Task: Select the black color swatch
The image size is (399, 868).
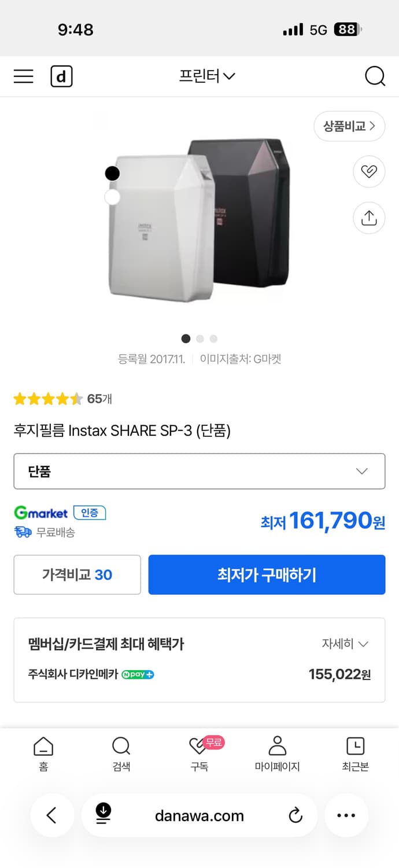Action: (x=112, y=172)
